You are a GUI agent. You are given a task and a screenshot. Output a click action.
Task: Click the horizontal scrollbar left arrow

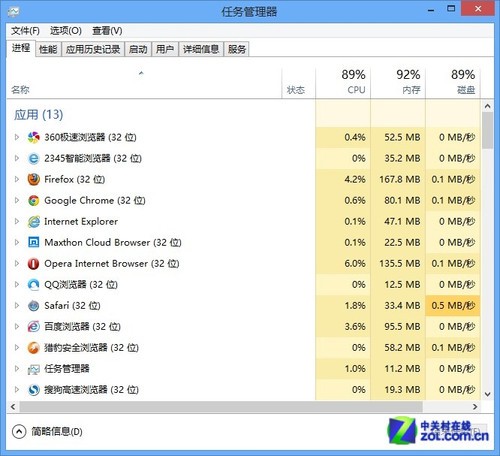point(13,407)
